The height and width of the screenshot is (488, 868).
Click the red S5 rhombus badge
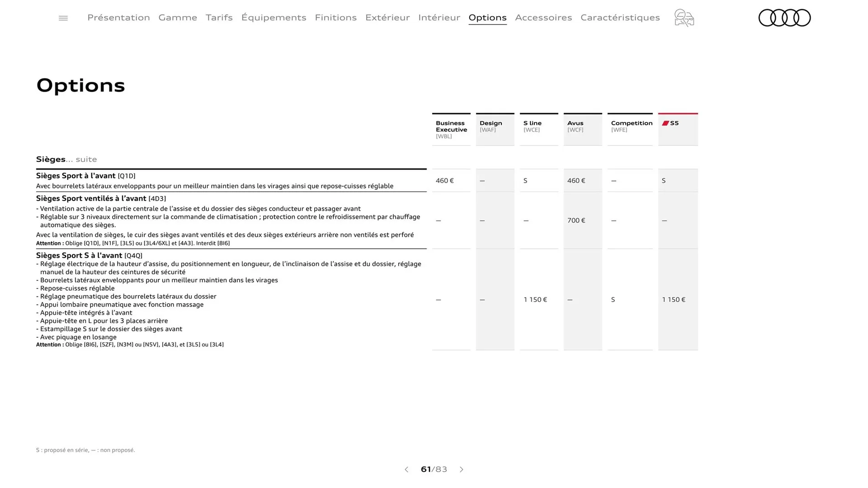pyautogui.click(x=665, y=123)
